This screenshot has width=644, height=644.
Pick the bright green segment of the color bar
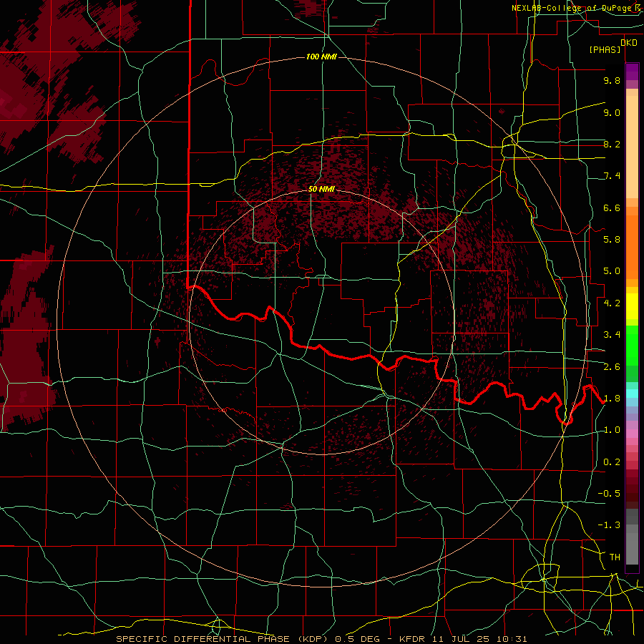click(632, 345)
